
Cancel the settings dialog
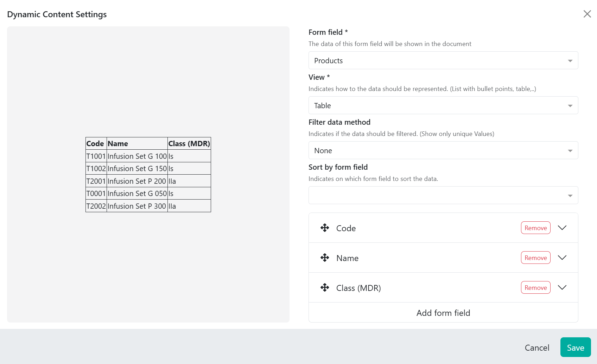pyautogui.click(x=537, y=347)
